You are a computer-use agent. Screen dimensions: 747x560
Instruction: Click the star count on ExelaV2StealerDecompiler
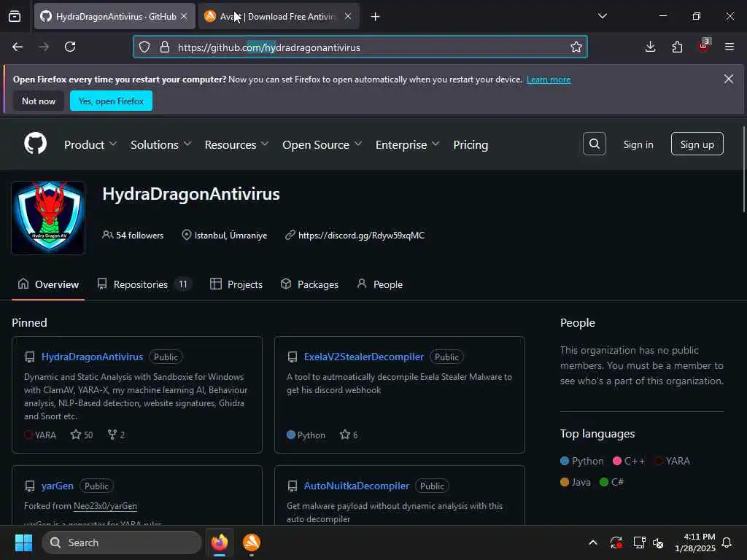point(349,435)
